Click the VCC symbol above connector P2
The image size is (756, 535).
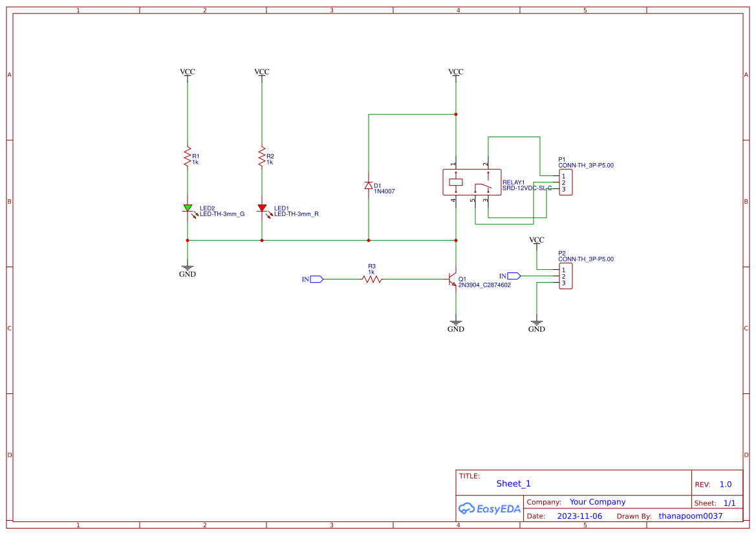point(536,240)
